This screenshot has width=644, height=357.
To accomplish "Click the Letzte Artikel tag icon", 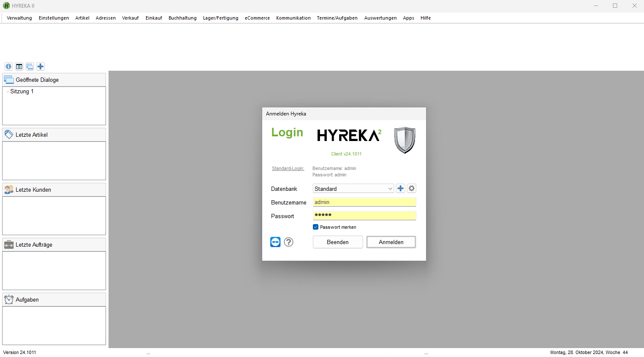I will coord(9,135).
